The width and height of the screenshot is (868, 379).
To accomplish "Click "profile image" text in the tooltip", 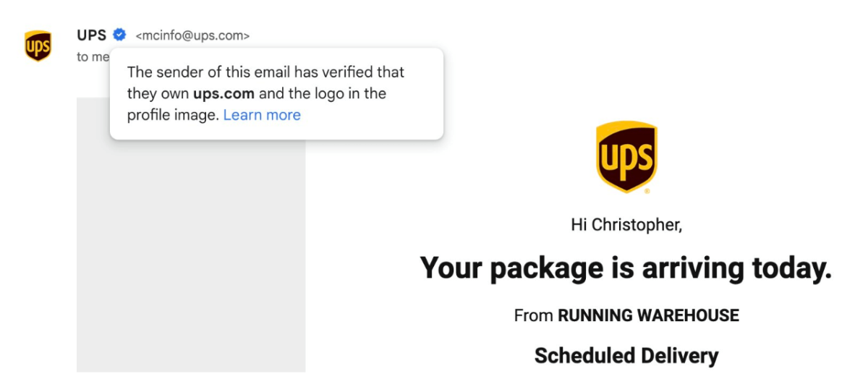I will pos(172,115).
